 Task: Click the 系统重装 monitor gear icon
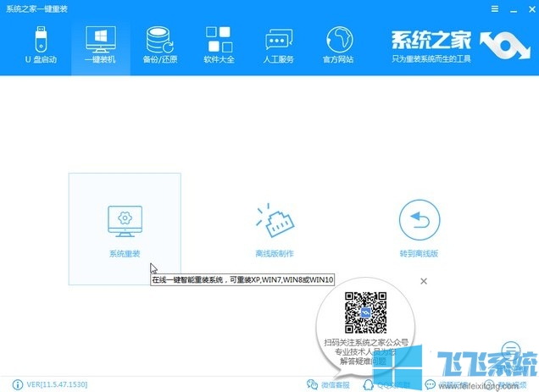[x=125, y=220]
